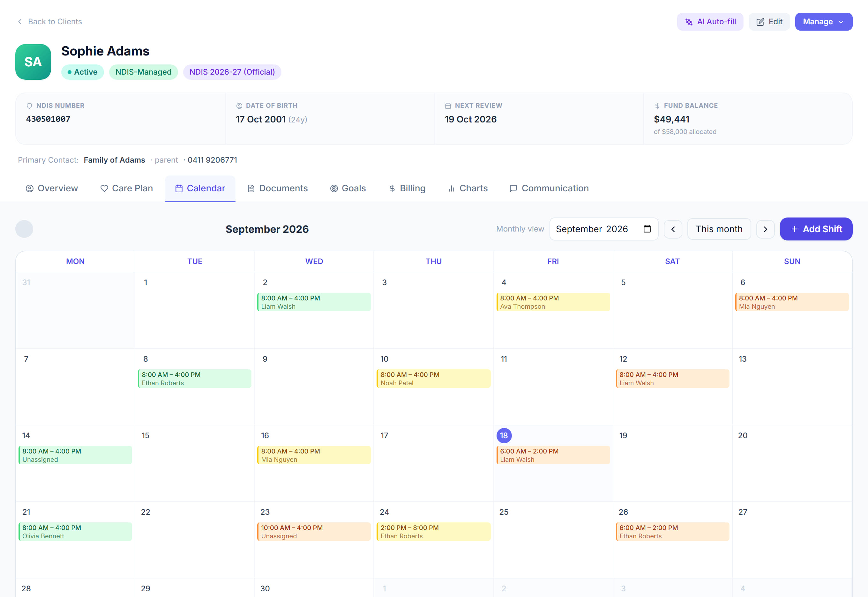
Task: Click the month picker field September 2026
Action: click(603, 229)
